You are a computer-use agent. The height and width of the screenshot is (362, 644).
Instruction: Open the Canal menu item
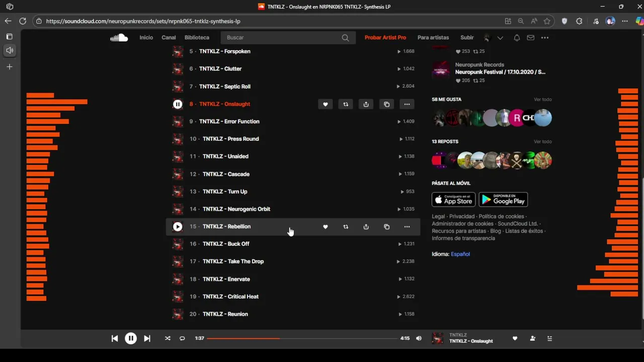pyautogui.click(x=169, y=38)
